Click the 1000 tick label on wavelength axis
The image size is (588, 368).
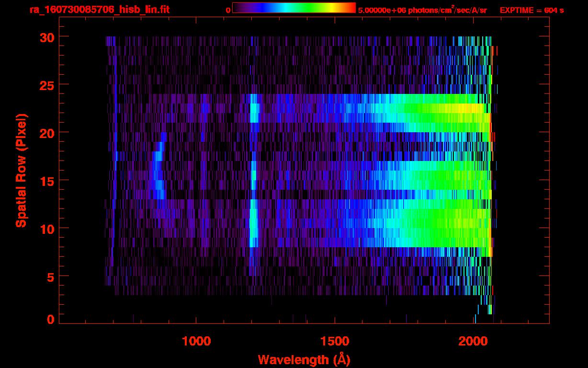pos(196,341)
